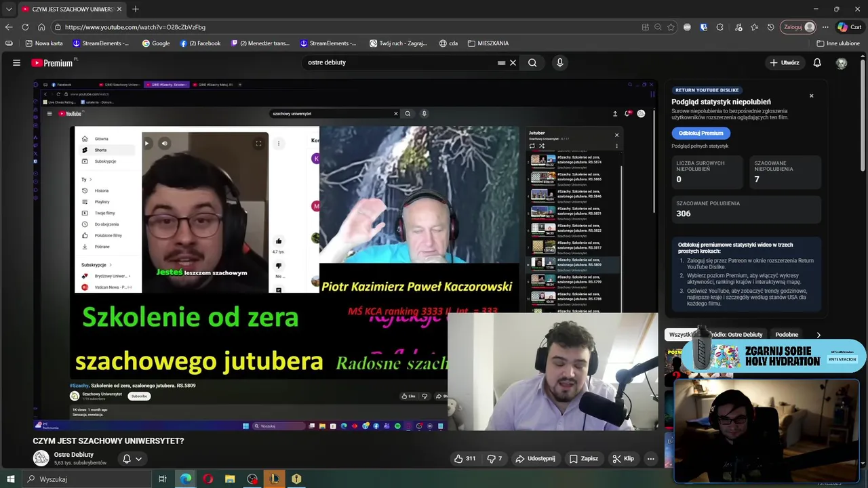Open the tab search dropdown arrow
The width and height of the screenshot is (868, 488).
9,9
